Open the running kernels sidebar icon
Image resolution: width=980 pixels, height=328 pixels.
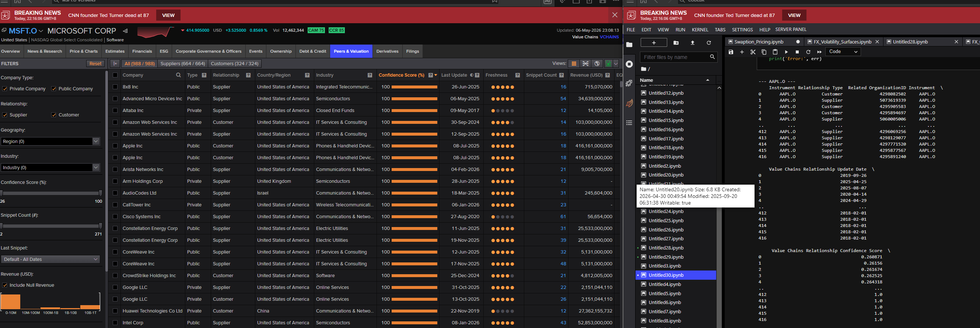pyautogui.click(x=629, y=64)
